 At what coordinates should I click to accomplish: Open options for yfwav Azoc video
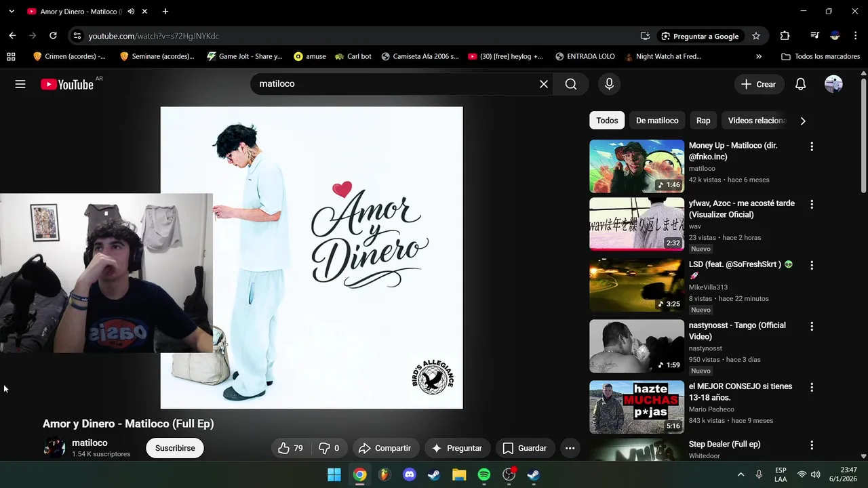pos(812,204)
